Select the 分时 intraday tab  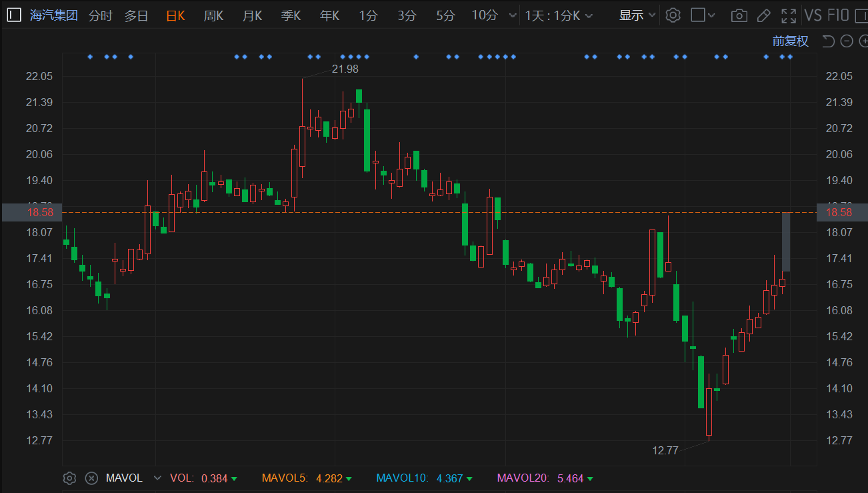101,15
